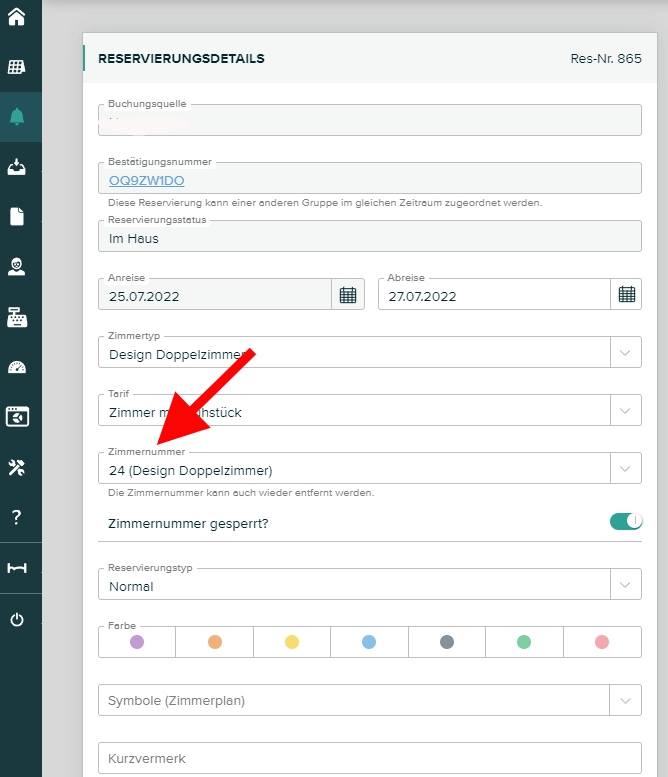Viewport: 668px width, 777px height.
Task: Open the guest profile sidebar icon
Action: [16, 266]
